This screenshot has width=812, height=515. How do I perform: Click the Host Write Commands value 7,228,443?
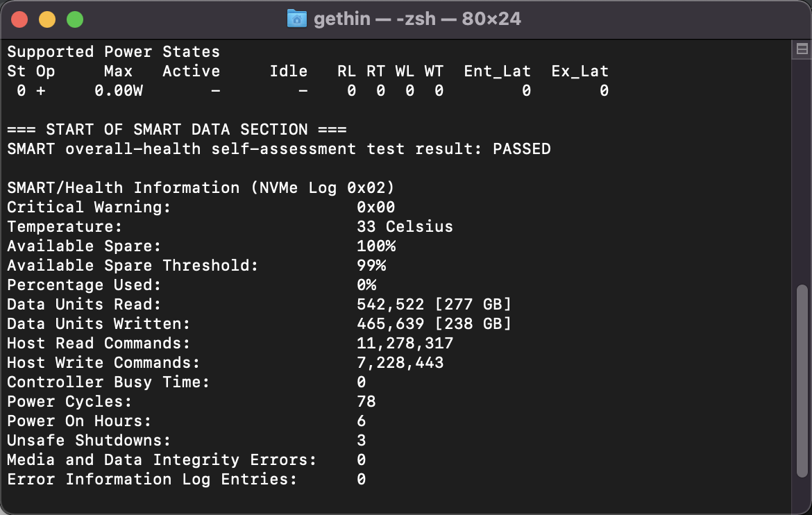click(x=400, y=362)
